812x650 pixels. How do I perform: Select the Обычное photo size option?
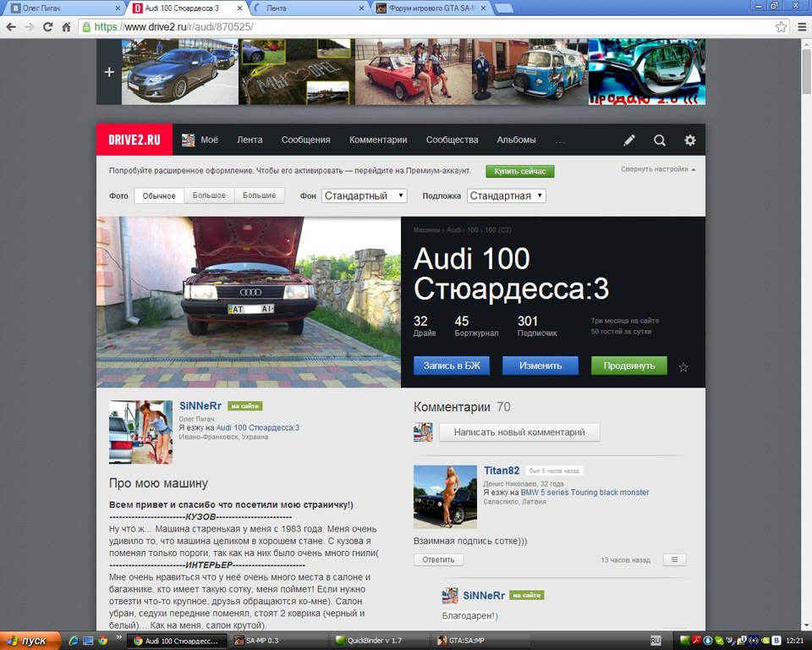[x=159, y=196]
